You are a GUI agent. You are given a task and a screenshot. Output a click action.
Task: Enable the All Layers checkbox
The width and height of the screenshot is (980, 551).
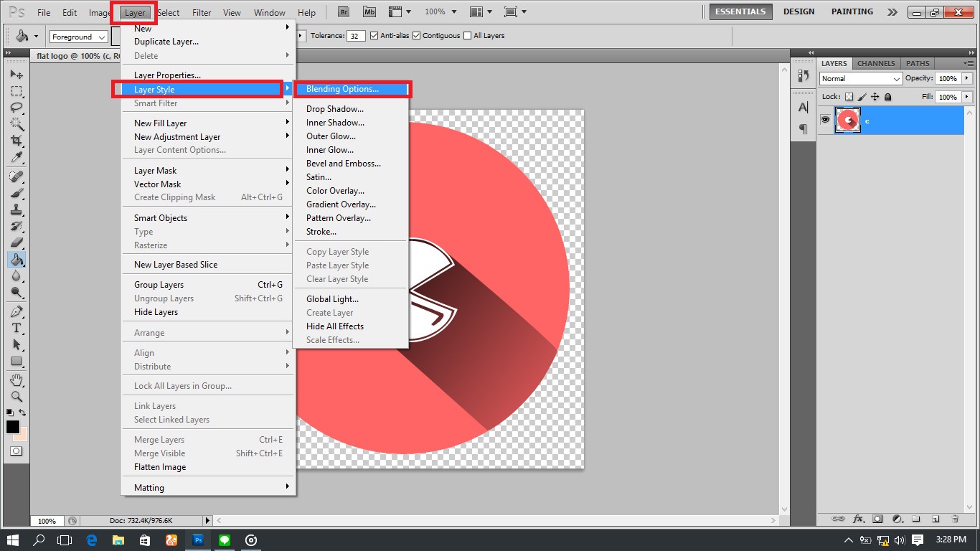(x=468, y=36)
